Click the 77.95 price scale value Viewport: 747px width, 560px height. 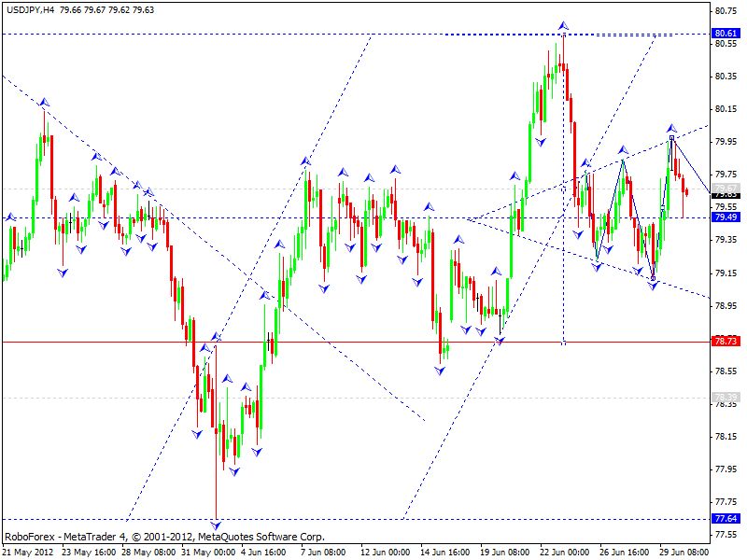[726, 469]
